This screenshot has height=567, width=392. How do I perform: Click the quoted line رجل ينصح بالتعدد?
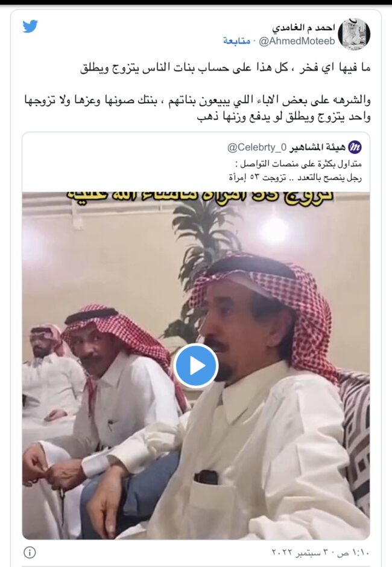click(295, 177)
